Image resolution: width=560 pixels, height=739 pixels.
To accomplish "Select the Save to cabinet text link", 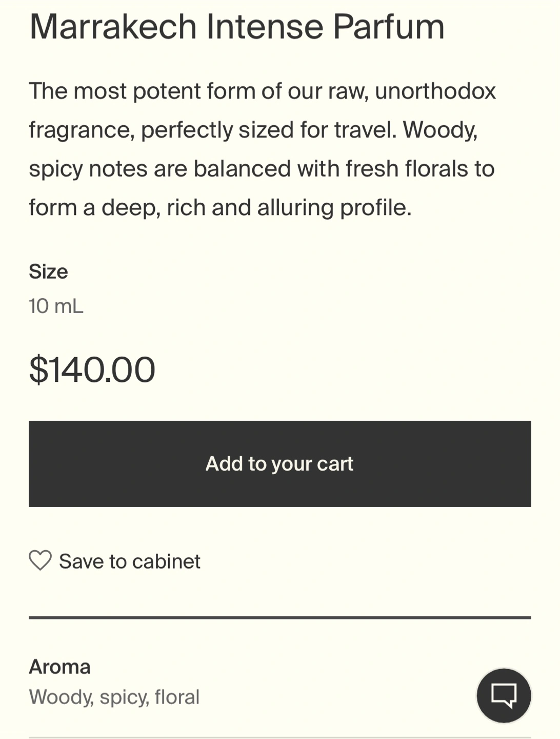I will pyautogui.click(x=130, y=561).
